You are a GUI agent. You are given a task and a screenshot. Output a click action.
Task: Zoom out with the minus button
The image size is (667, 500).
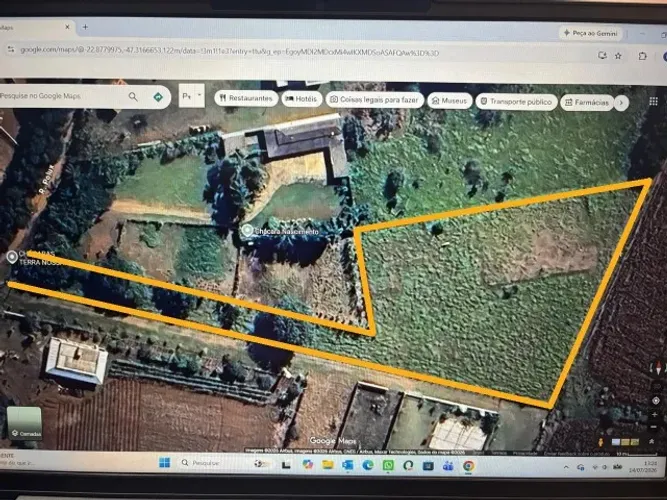click(654, 427)
